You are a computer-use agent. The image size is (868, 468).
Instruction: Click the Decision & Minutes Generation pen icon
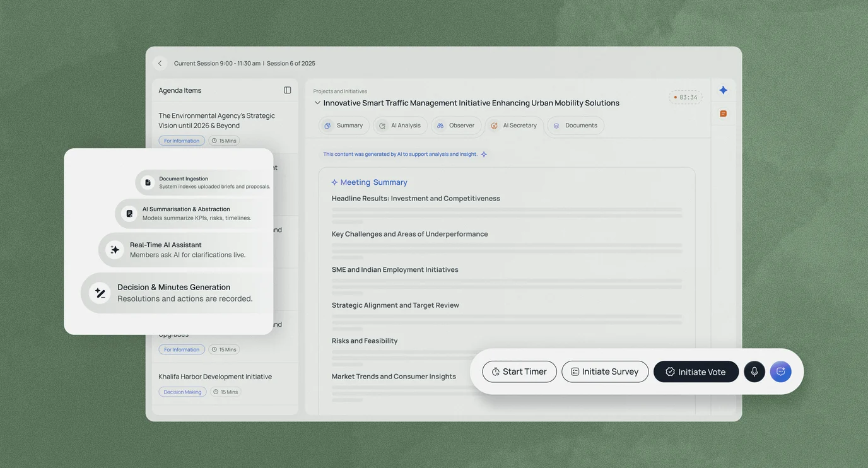100,293
